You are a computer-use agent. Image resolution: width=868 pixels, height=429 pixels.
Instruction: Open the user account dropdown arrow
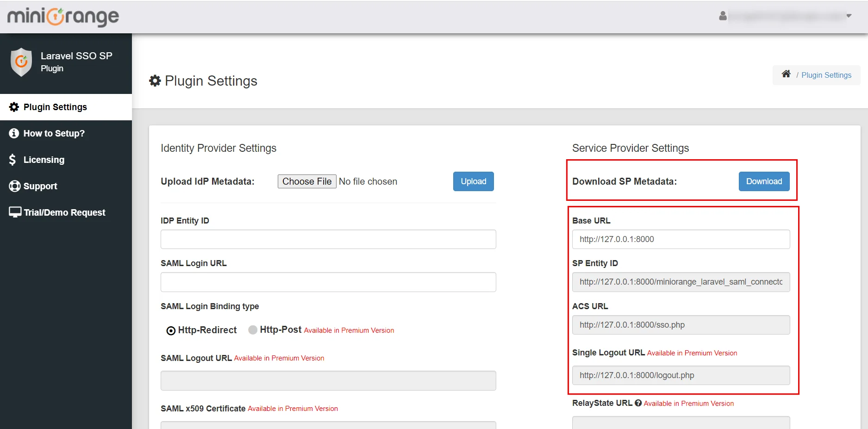(x=849, y=16)
